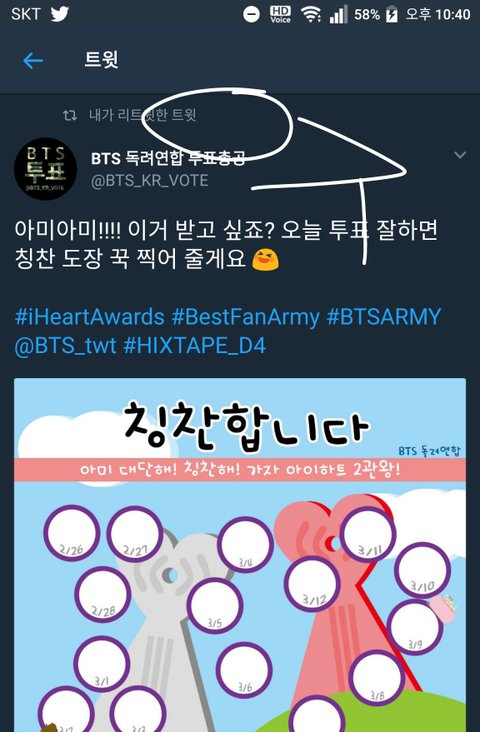Open hashtag #iHeartAwards
Image resolution: width=480 pixels, height=732 pixels.
pyautogui.click(x=90, y=317)
